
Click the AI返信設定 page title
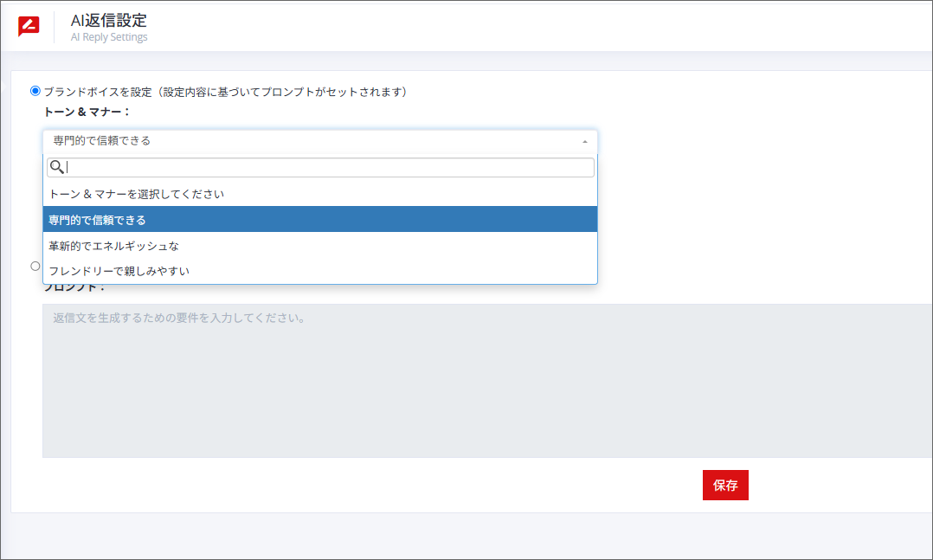pos(108,20)
